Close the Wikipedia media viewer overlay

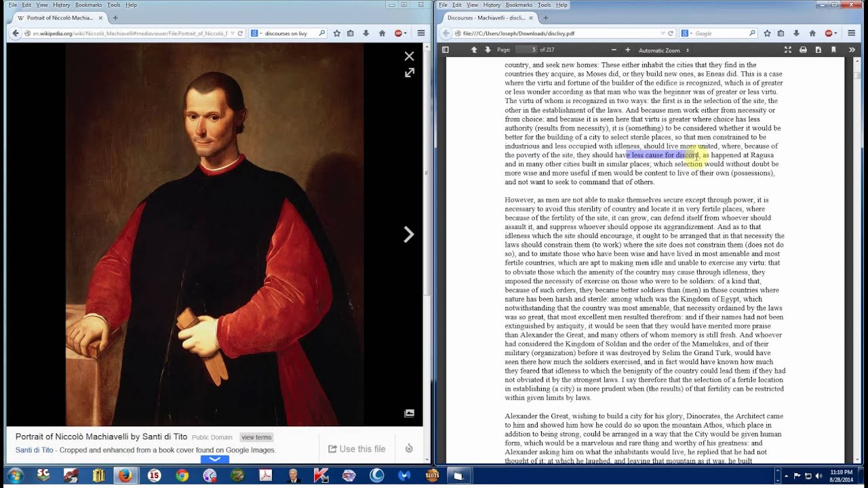pos(409,56)
